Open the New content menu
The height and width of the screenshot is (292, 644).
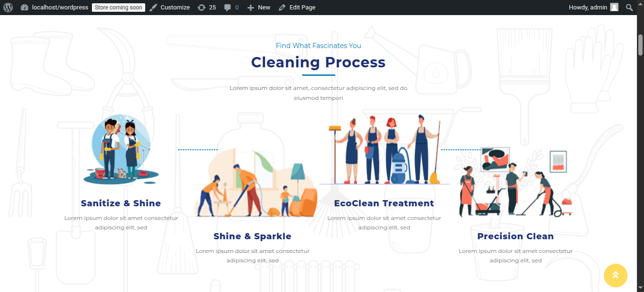259,8
